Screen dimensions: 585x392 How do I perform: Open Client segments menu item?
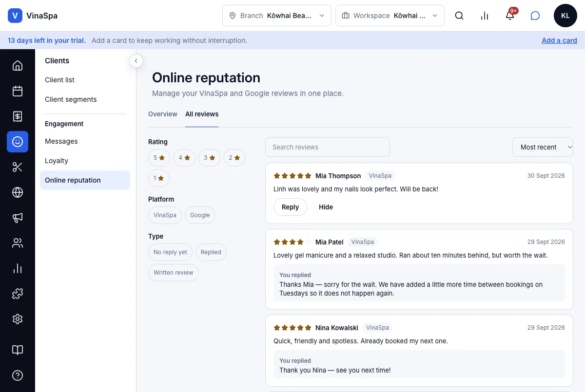(85, 99)
